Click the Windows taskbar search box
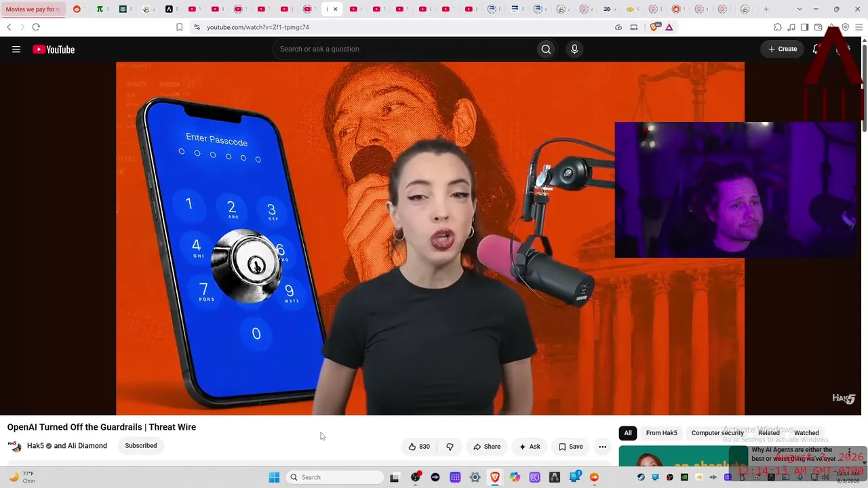The image size is (868, 488). pos(334,477)
